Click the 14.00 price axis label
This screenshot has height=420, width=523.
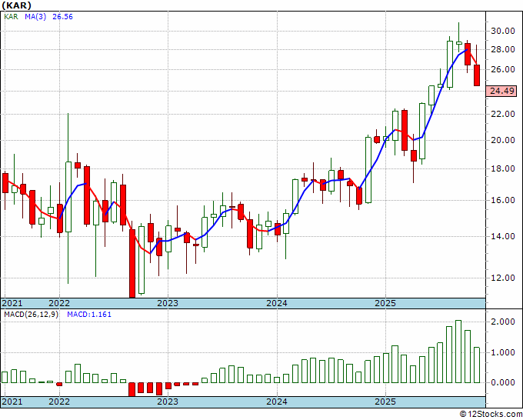[503, 236]
